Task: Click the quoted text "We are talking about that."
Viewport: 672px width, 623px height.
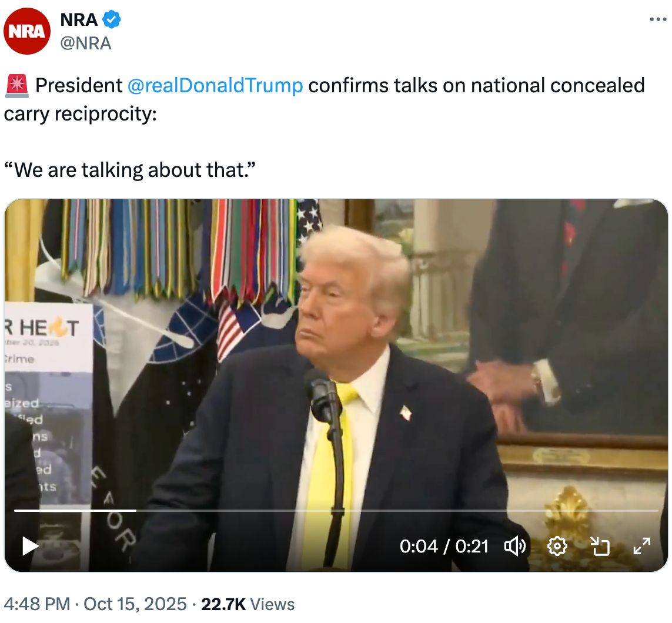Action: [129, 170]
